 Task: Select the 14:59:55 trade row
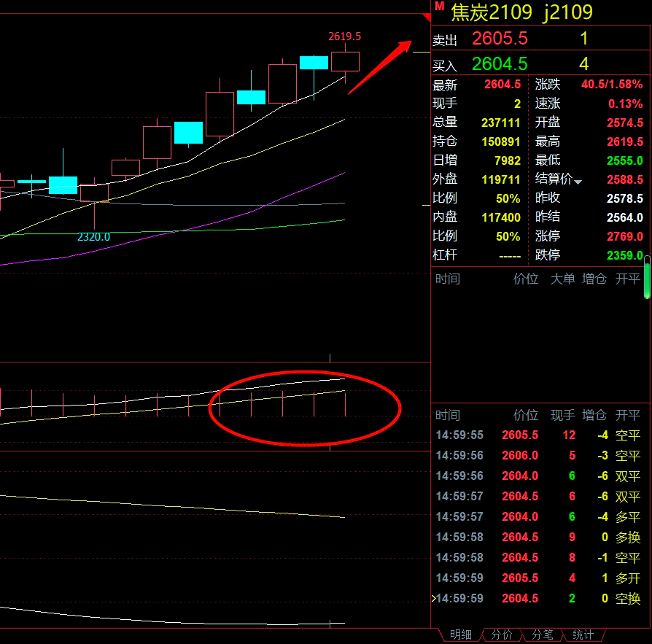pos(538,435)
